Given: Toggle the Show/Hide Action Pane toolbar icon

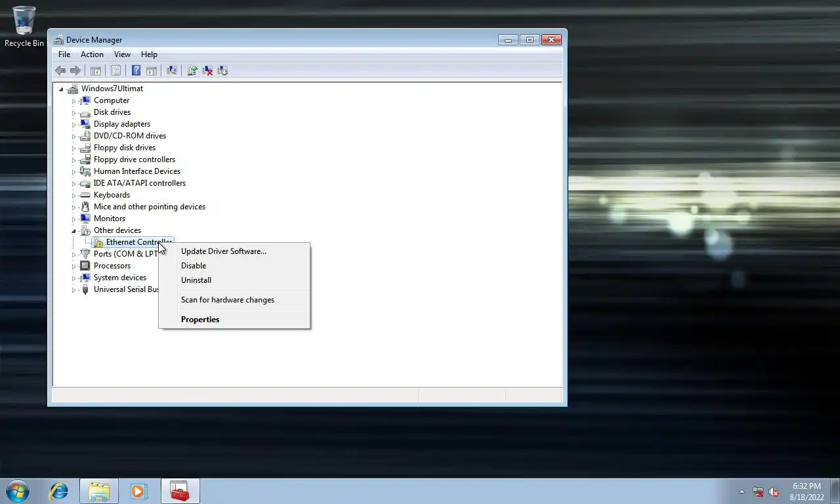Looking at the screenshot, I should coord(151,70).
